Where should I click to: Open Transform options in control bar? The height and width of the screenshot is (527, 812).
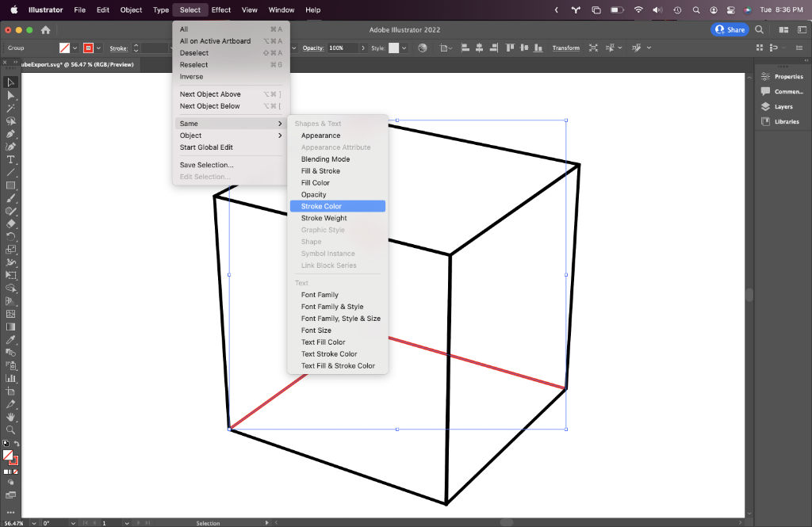(565, 48)
